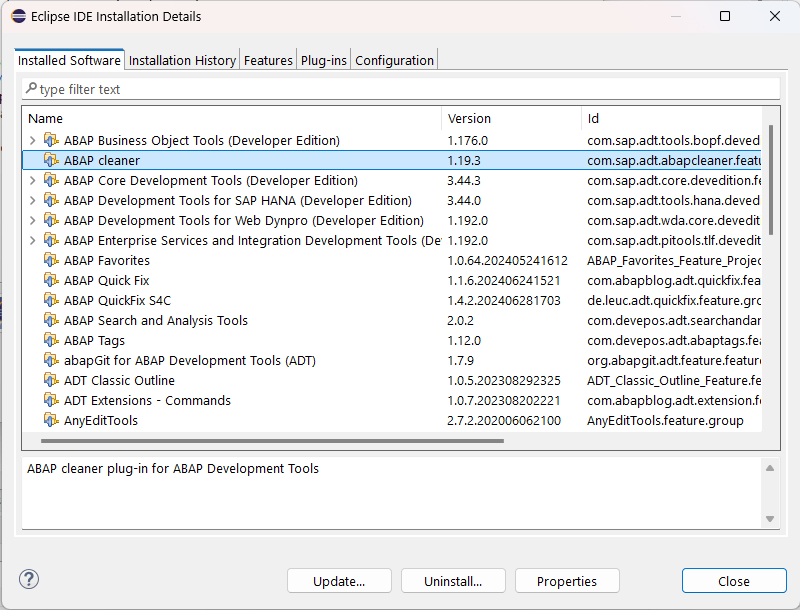Click version 3.44.3 cell
The height and width of the screenshot is (610, 800).
tap(464, 180)
